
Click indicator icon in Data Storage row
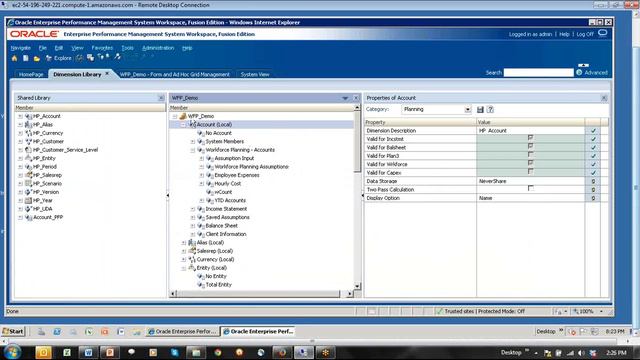[x=593, y=181]
